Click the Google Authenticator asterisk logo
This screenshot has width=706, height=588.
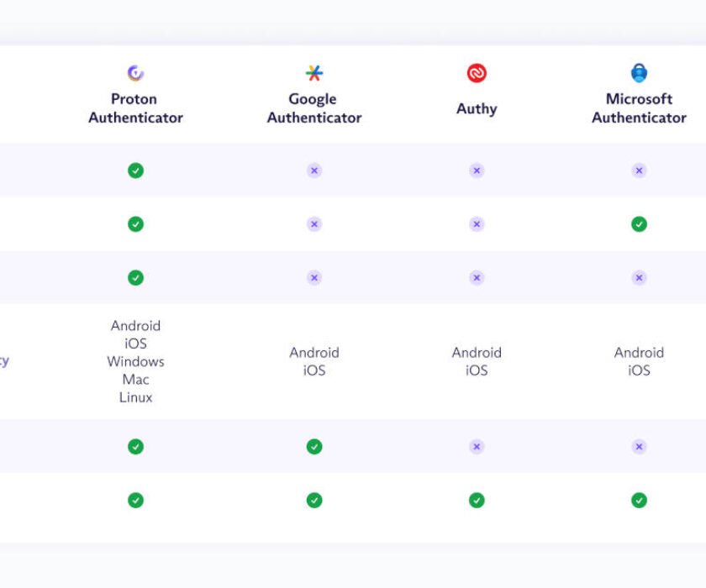pos(314,73)
